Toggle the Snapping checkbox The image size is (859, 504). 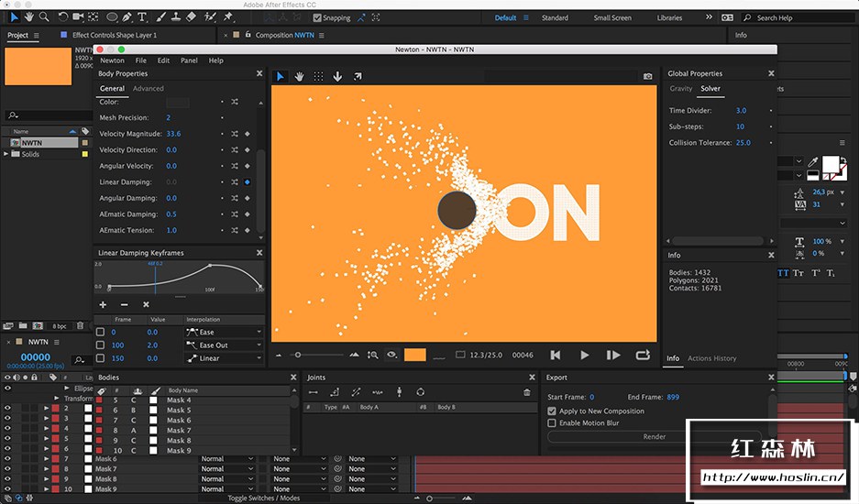[316, 18]
